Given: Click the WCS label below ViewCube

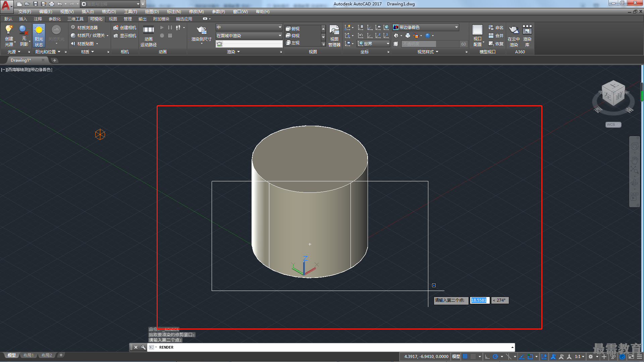Looking at the screenshot, I should tap(613, 125).
